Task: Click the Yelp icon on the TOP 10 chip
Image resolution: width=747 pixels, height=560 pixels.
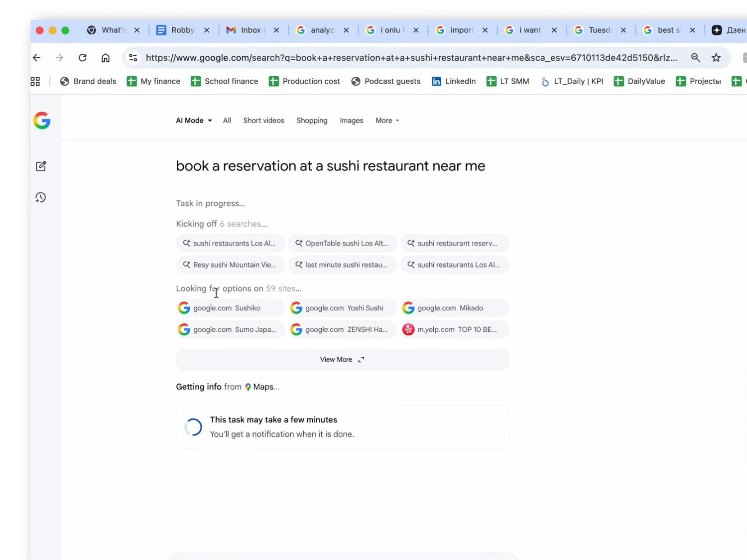Action: (x=408, y=329)
